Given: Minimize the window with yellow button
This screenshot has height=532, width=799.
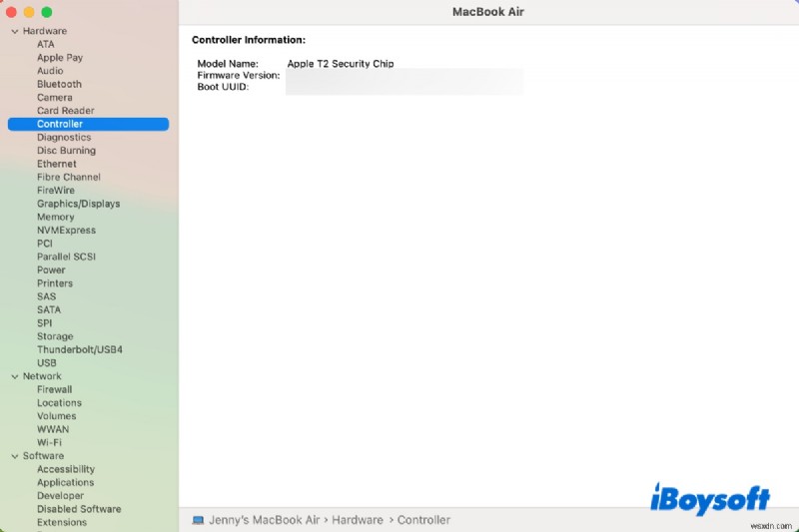Looking at the screenshot, I should coord(29,12).
